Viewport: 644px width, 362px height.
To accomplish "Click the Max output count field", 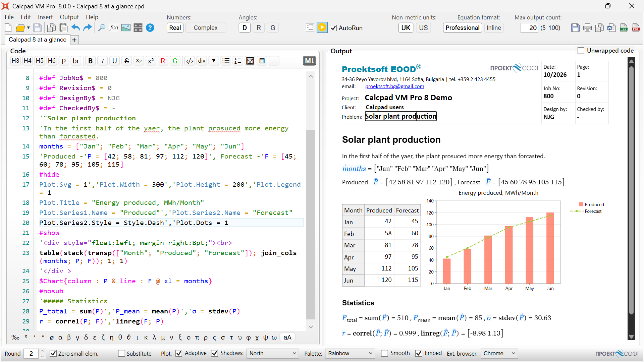I will [529, 28].
